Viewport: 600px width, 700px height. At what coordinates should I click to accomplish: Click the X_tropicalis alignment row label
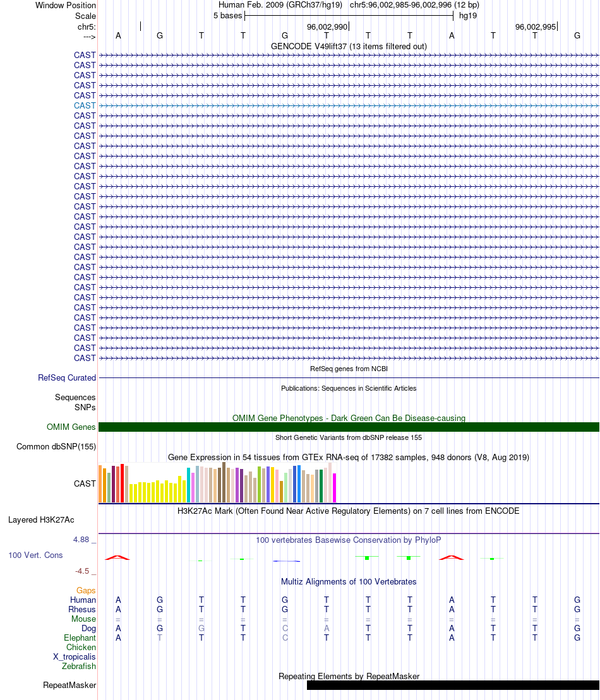(x=75, y=656)
